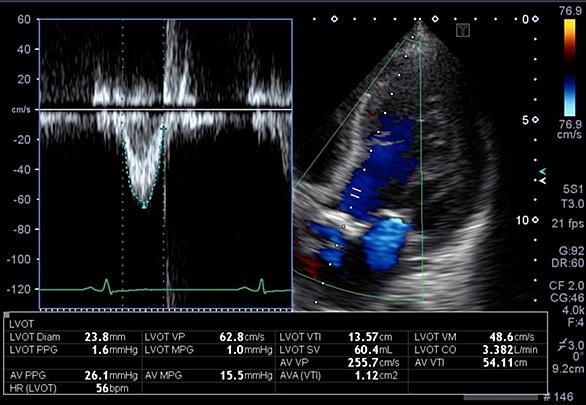Select the LVOT CO value 3.382 L/min
This screenshot has height=405, width=586.
click(x=510, y=350)
